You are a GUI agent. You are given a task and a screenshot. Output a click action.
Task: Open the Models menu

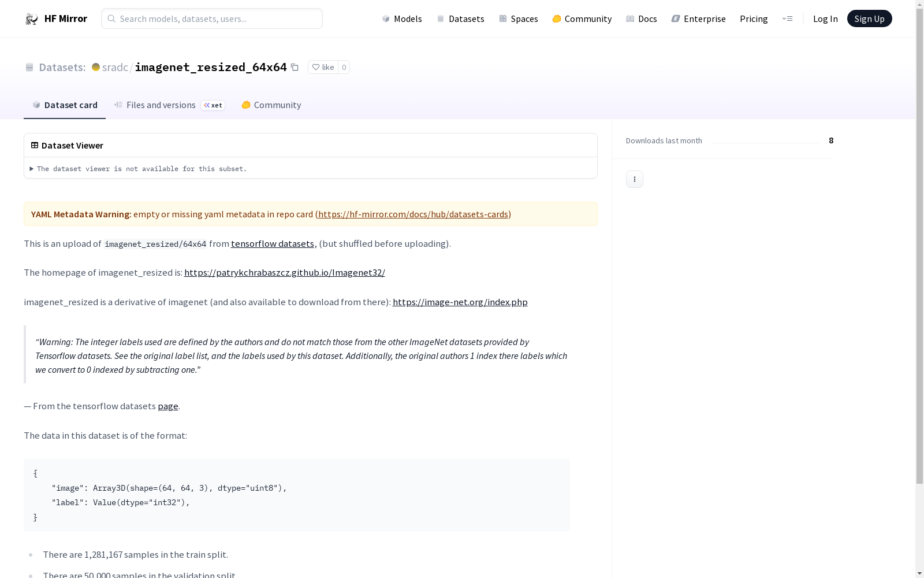pyautogui.click(x=402, y=18)
